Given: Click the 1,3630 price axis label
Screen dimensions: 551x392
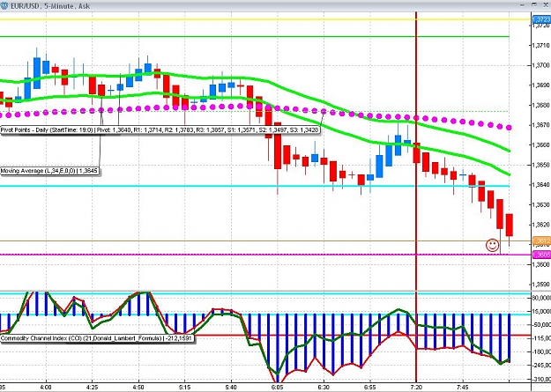Looking at the screenshot, I should pos(542,204).
